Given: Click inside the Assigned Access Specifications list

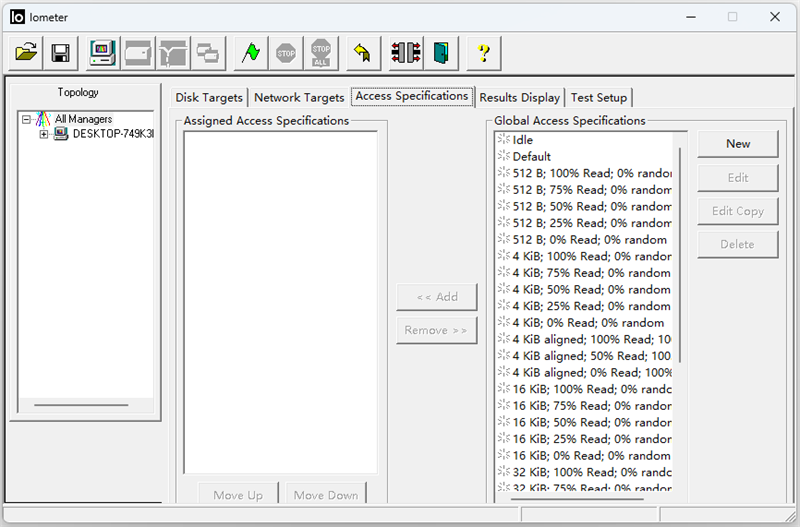Looking at the screenshot, I should coord(281,303).
